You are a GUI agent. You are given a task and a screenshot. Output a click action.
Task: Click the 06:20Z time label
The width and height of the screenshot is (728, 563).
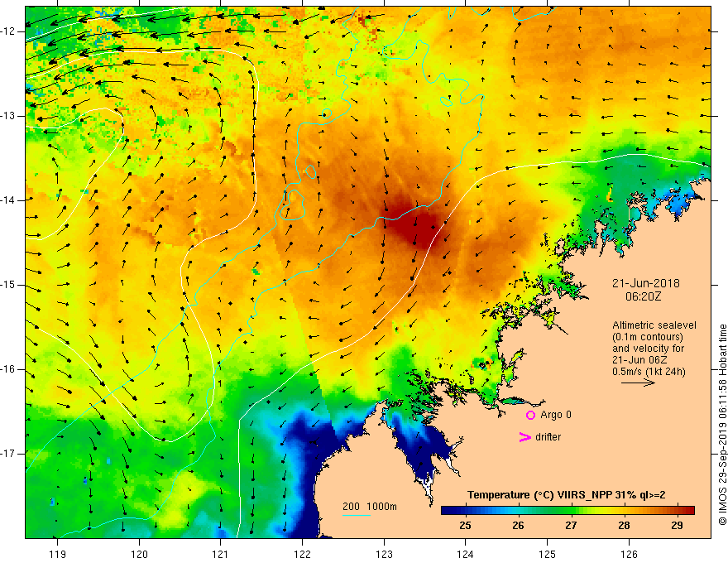pos(643,296)
